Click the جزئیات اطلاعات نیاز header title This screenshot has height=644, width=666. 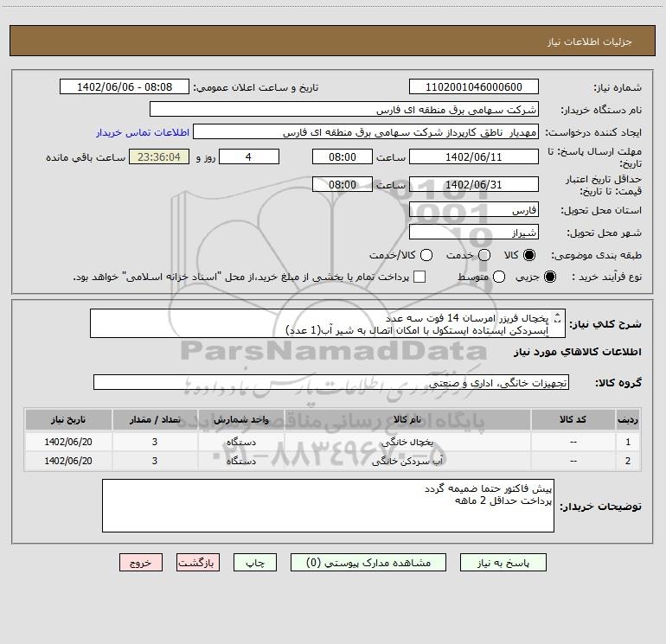tap(590, 41)
